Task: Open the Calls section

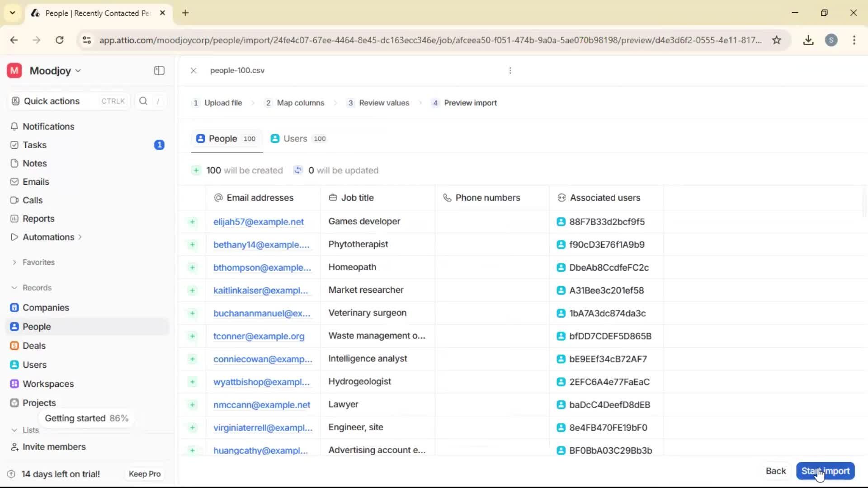Action: (x=33, y=200)
